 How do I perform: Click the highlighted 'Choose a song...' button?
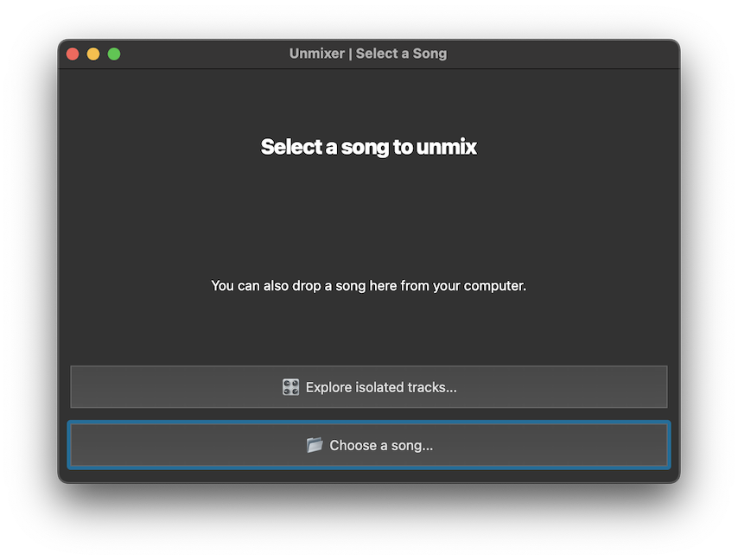click(368, 445)
